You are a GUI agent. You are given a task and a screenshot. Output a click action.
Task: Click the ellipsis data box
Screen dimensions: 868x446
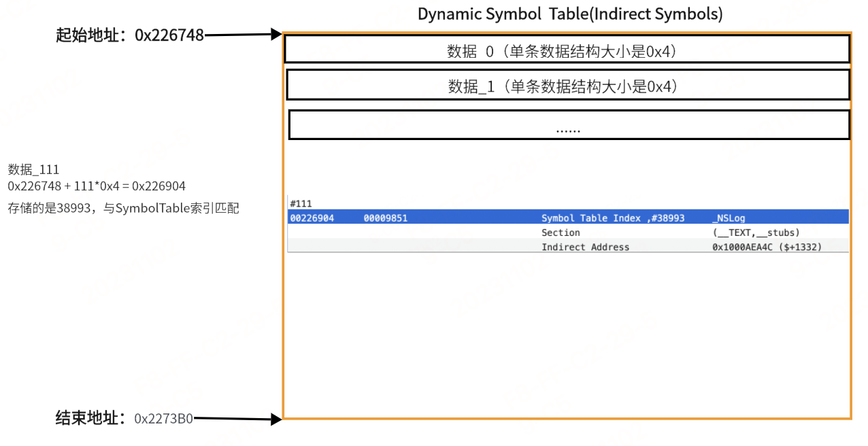pyautogui.click(x=569, y=126)
